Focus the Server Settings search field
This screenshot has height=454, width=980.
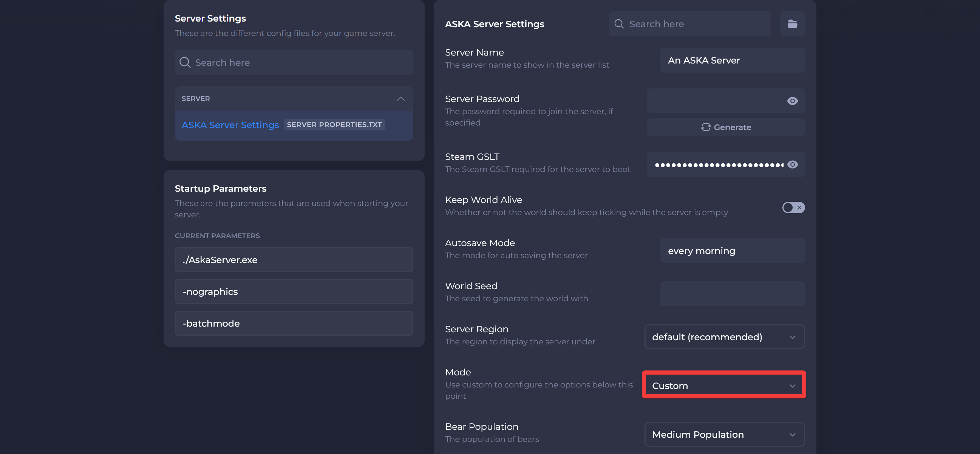coord(294,62)
